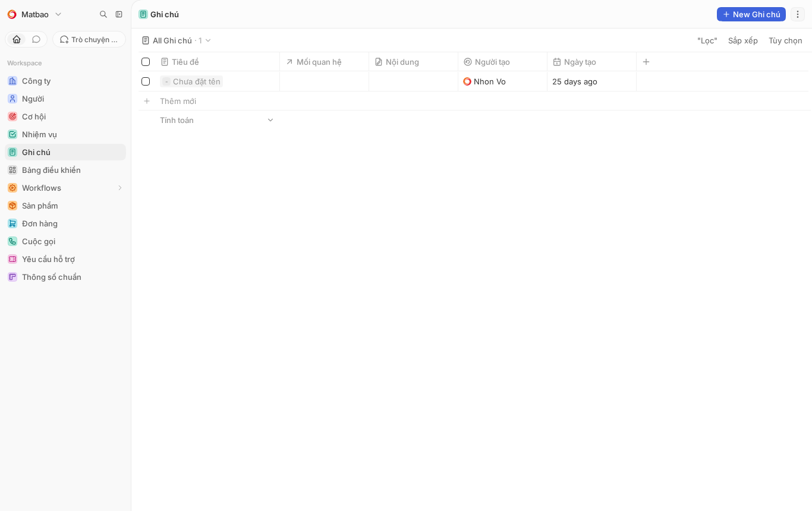Click the Bảng điều khiển dashboard icon

pos(12,170)
